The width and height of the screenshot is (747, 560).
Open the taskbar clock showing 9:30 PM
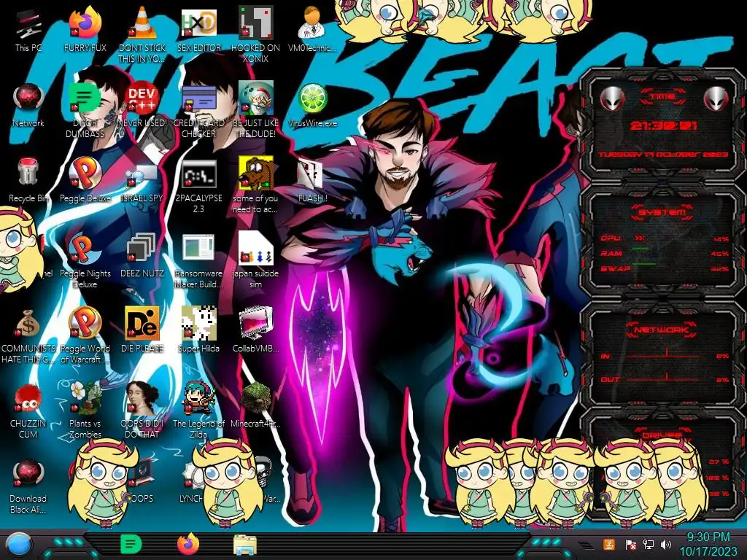pyautogui.click(x=708, y=544)
